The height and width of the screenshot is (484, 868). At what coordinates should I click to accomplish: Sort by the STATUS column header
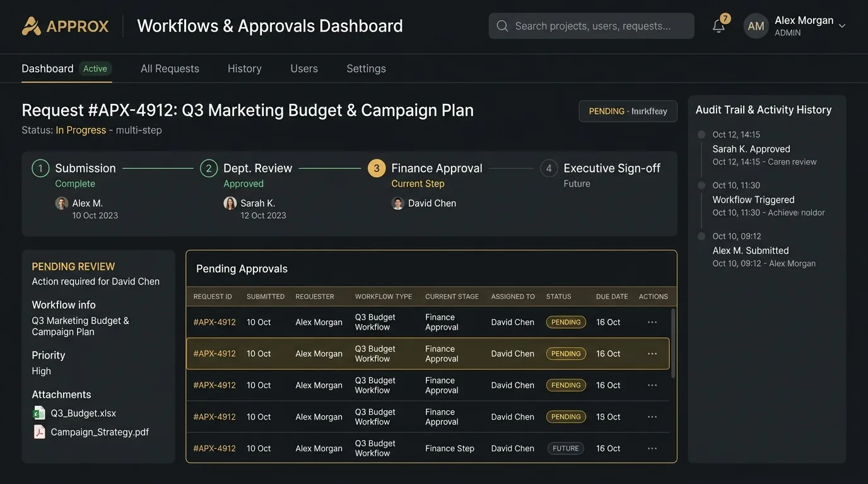(559, 296)
